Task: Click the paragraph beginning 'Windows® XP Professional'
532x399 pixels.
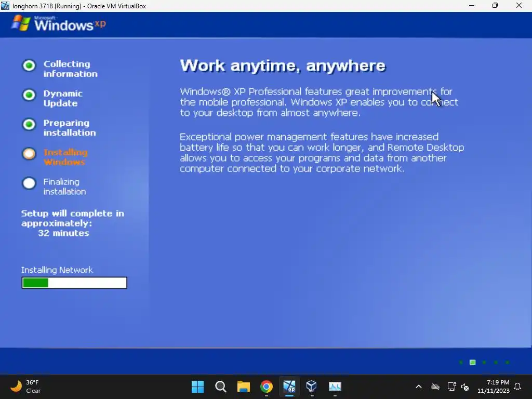Action: point(319,102)
